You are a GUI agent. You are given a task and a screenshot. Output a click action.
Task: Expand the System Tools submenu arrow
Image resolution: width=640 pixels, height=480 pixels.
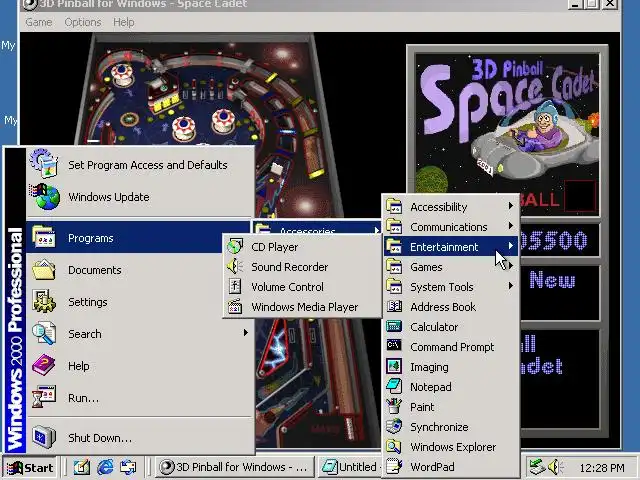click(511, 286)
